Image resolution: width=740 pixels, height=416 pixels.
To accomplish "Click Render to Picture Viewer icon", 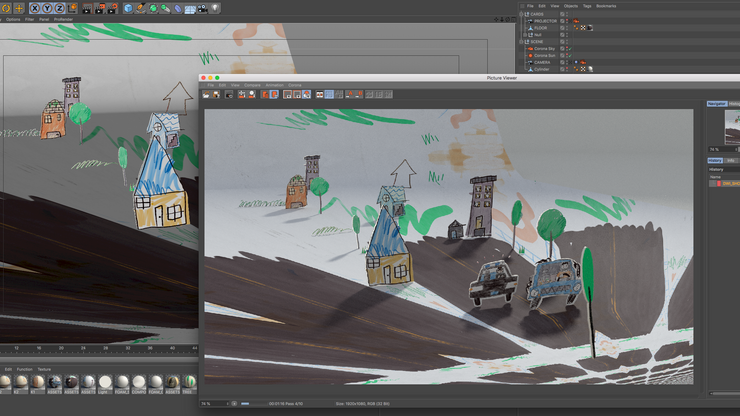I will 100,8.
